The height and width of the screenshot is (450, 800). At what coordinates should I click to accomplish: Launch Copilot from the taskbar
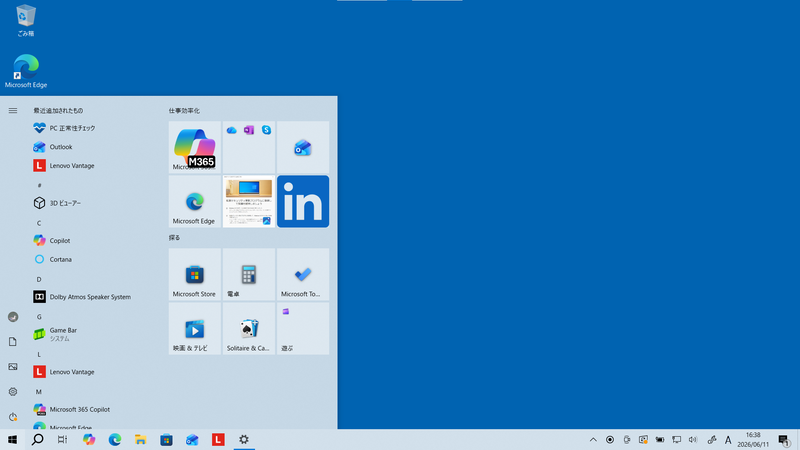[89, 439]
